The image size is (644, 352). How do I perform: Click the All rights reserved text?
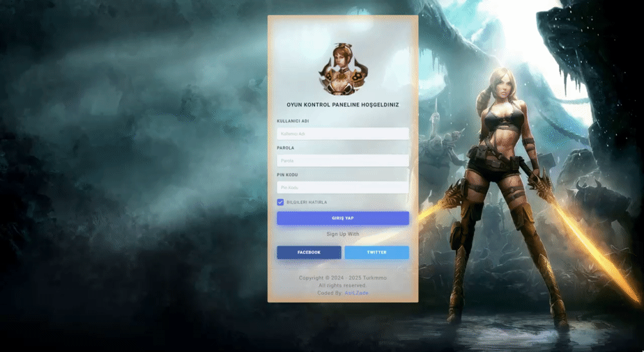coord(343,285)
